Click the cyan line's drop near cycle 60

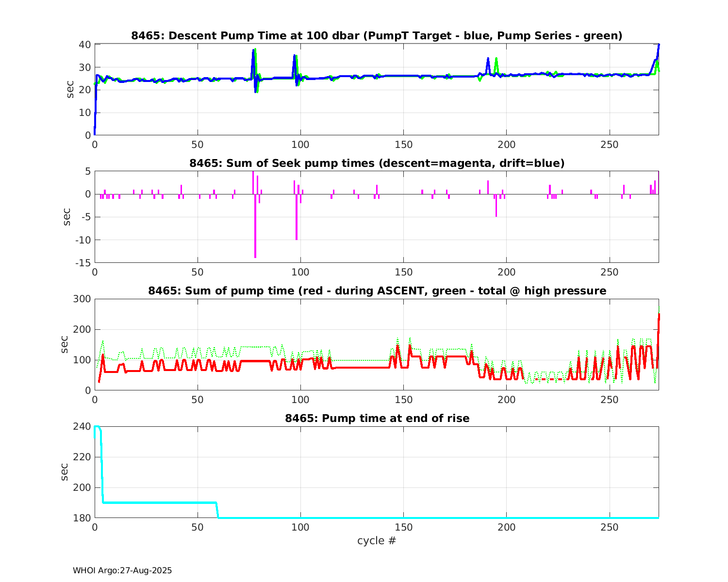(217, 510)
